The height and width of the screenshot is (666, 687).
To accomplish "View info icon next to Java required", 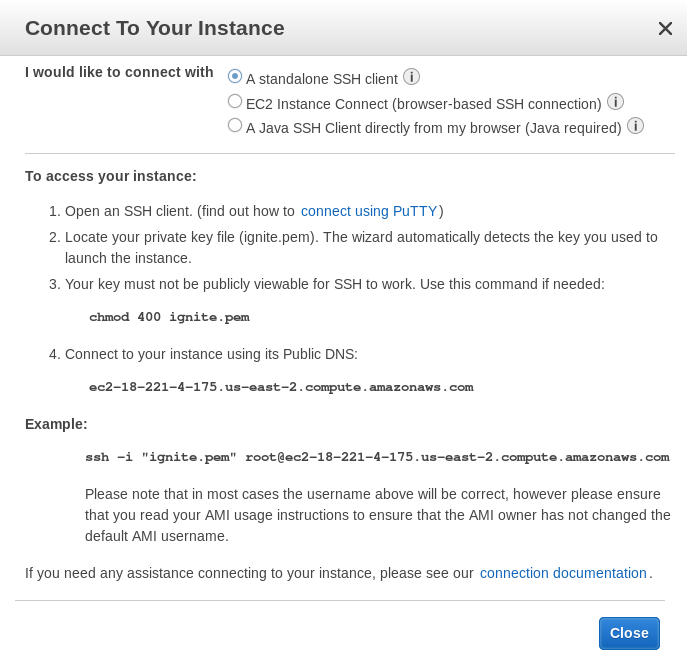I will point(635,126).
